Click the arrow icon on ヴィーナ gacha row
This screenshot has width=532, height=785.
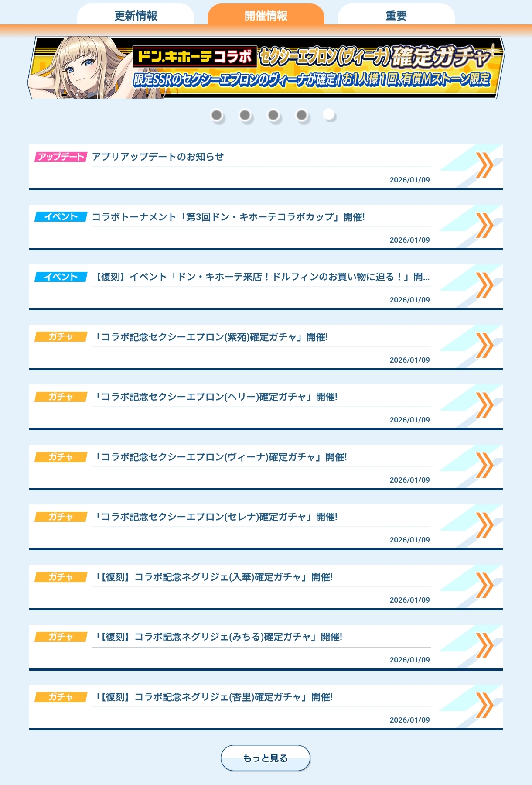pyautogui.click(x=484, y=466)
